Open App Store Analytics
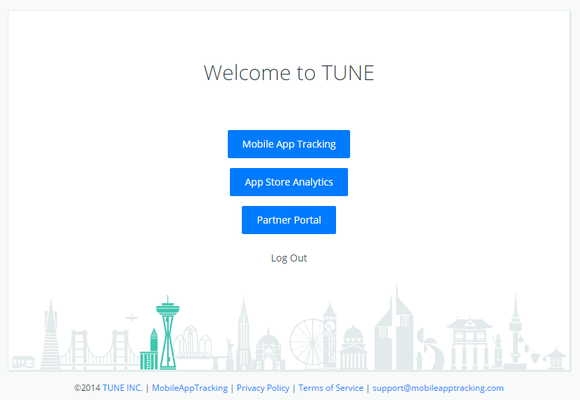580x400 pixels. [289, 182]
